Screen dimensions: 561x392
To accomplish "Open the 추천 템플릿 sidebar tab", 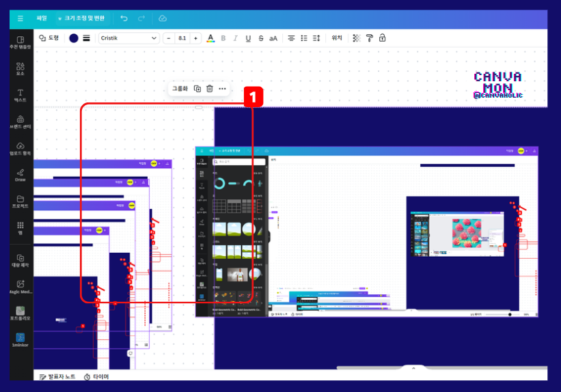I will click(20, 42).
